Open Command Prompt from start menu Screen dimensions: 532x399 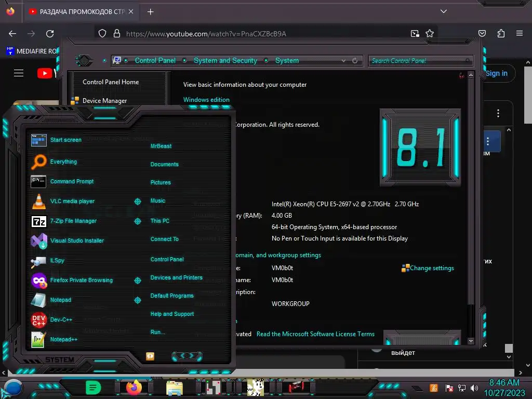click(62, 181)
